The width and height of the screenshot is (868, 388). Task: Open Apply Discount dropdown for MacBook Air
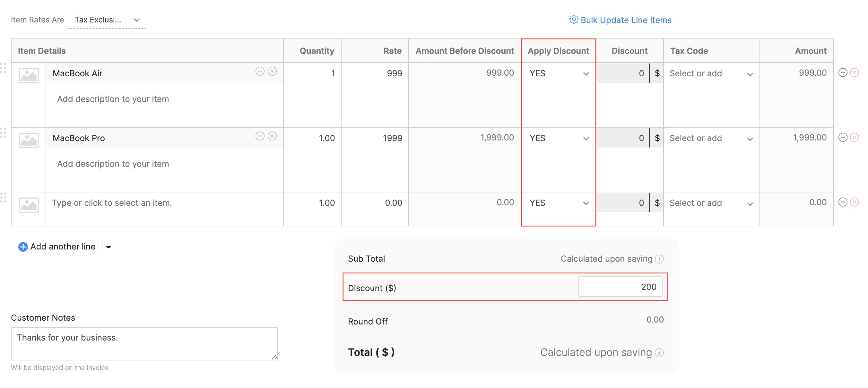(559, 73)
